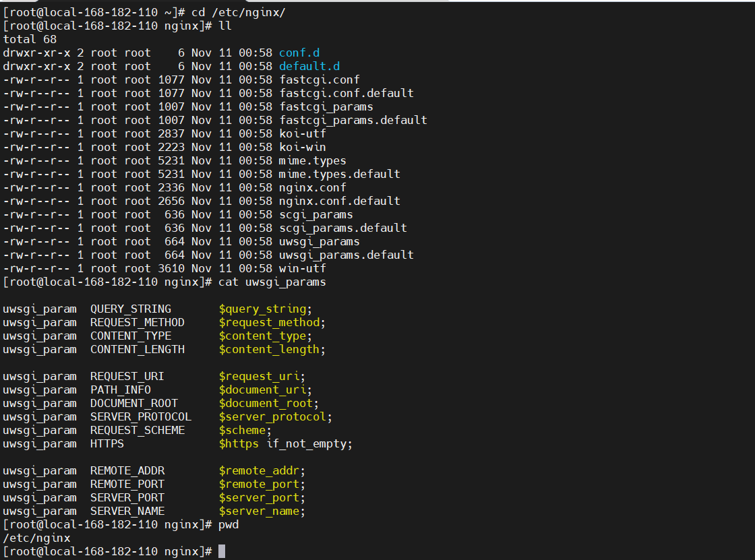The height and width of the screenshot is (560, 755).
Task: Click the 'cd /etc/nginx/' command text
Action: pos(239,13)
